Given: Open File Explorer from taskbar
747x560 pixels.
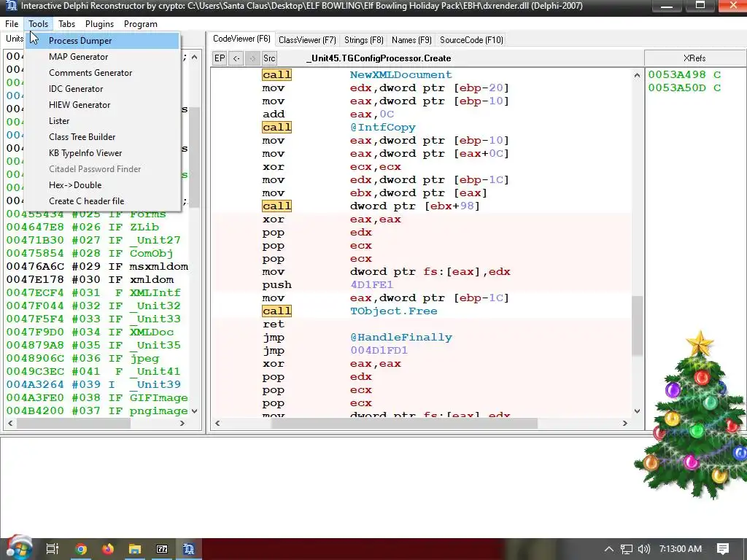Looking at the screenshot, I should coord(135,549).
